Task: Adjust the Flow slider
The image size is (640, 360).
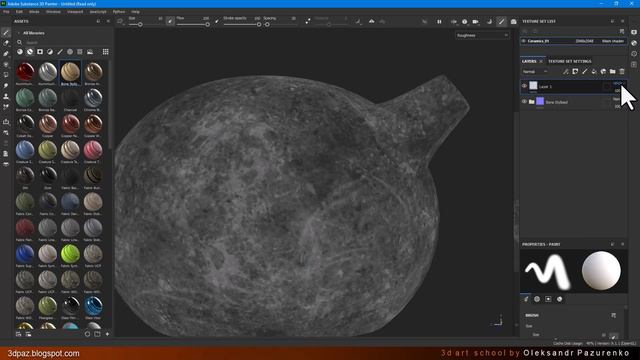Action: (x=193, y=24)
